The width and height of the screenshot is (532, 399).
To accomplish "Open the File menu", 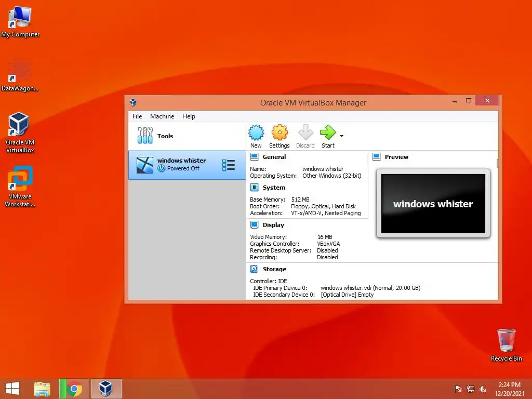I will (137, 116).
